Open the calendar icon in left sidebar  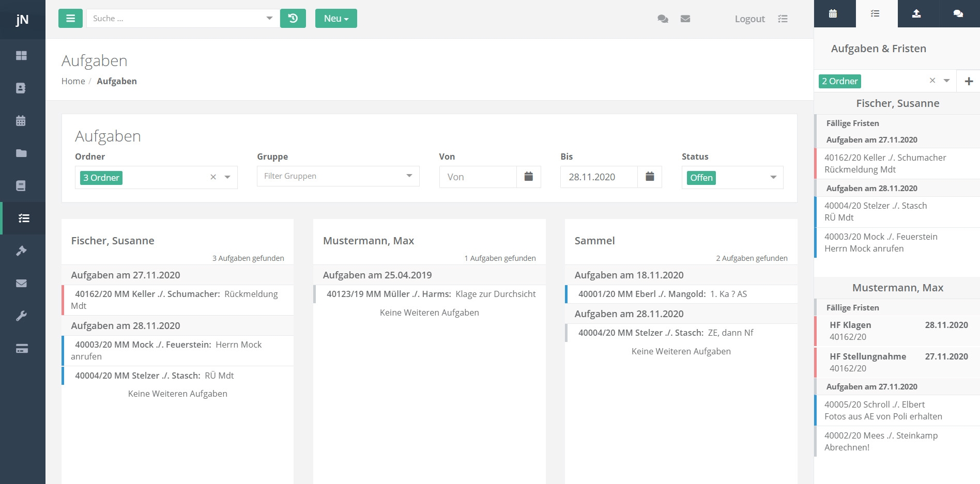[21, 121]
